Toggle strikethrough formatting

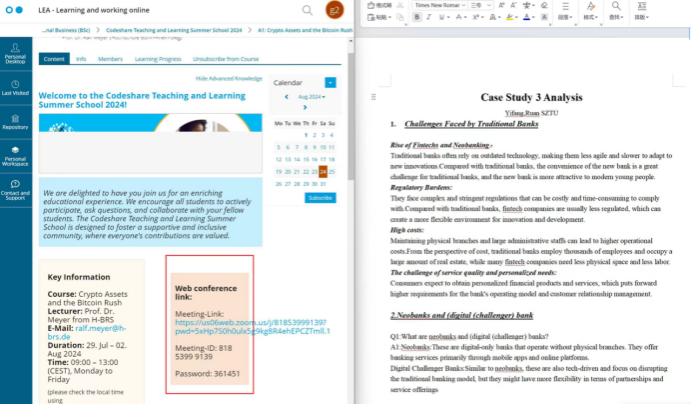[x=459, y=17]
